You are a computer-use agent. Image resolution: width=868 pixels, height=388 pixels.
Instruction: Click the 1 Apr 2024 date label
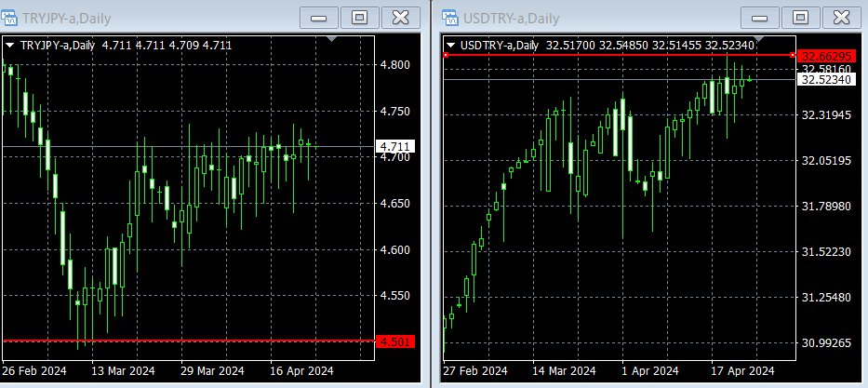650,371
